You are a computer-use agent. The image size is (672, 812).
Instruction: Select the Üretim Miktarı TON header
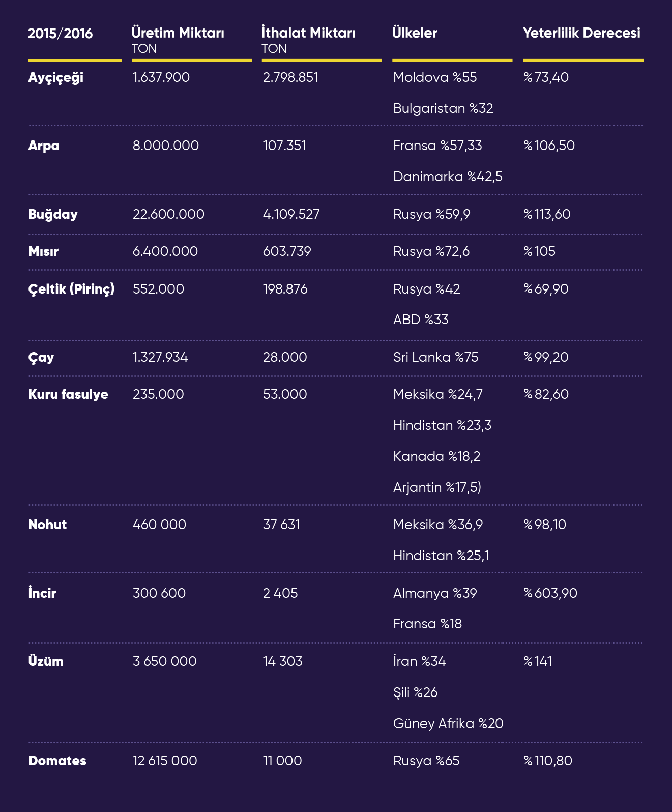[x=178, y=40]
